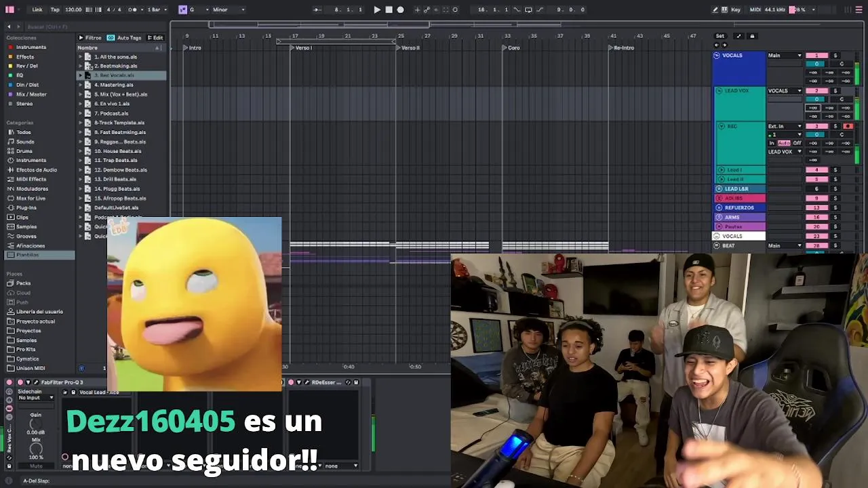Open the Minor scale dropdown
Screen dimensions: 868x488
pyautogui.click(x=229, y=9)
